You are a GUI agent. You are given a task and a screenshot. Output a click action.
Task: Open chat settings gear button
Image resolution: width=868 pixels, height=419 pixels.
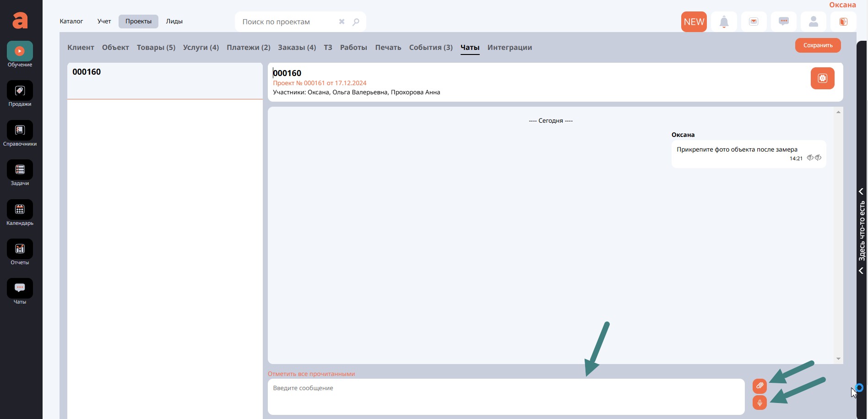[x=822, y=78]
